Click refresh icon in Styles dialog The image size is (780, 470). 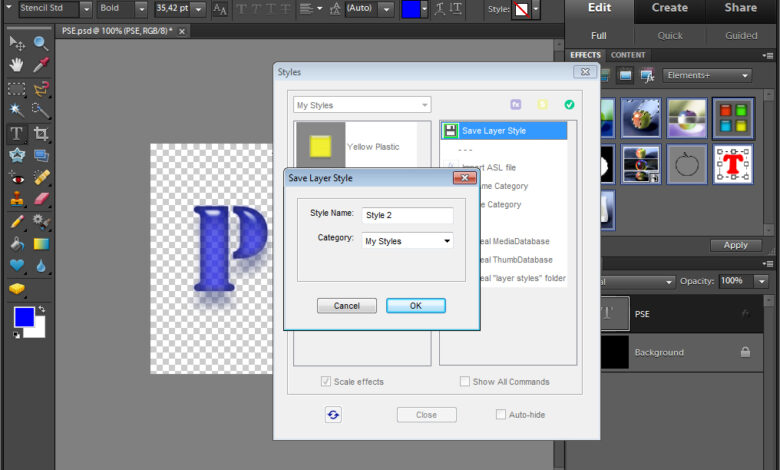click(x=333, y=415)
